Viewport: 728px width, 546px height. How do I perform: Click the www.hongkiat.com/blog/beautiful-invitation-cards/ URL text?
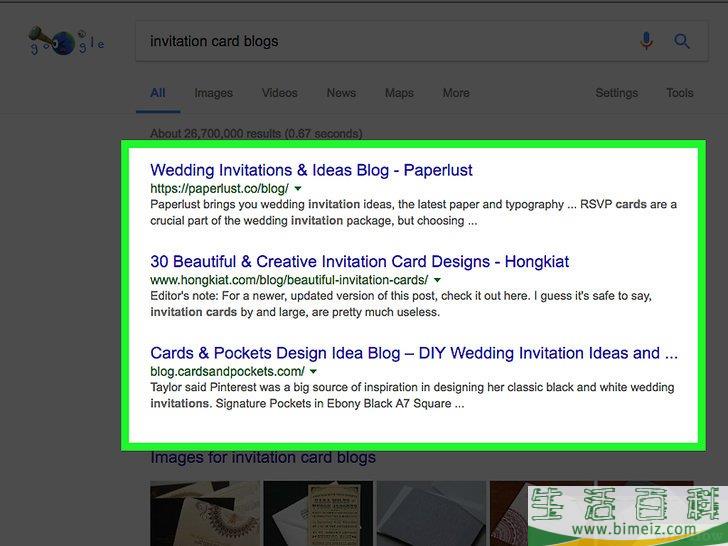click(289, 280)
